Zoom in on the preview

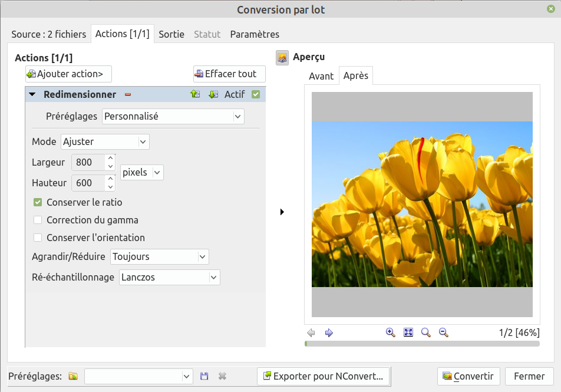(x=390, y=332)
